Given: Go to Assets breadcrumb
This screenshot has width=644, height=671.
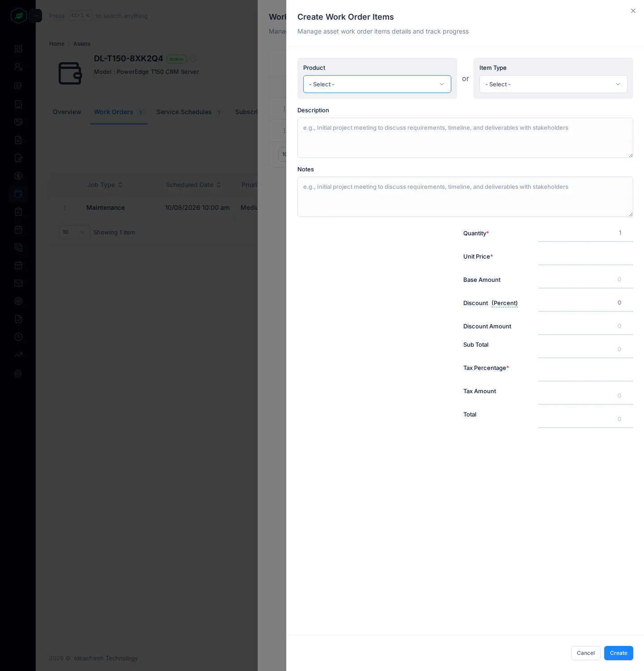Looking at the screenshot, I should tap(82, 44).
